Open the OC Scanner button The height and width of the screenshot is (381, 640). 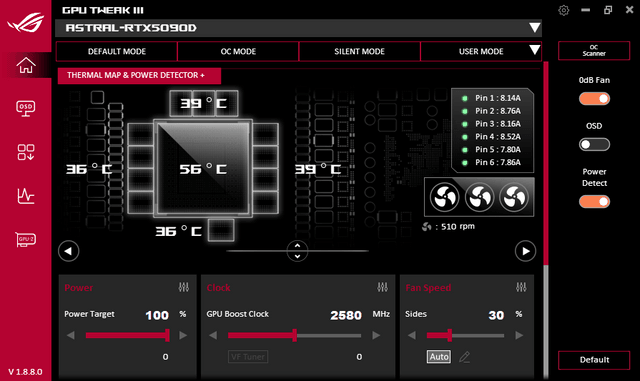[x=594, y=51]
